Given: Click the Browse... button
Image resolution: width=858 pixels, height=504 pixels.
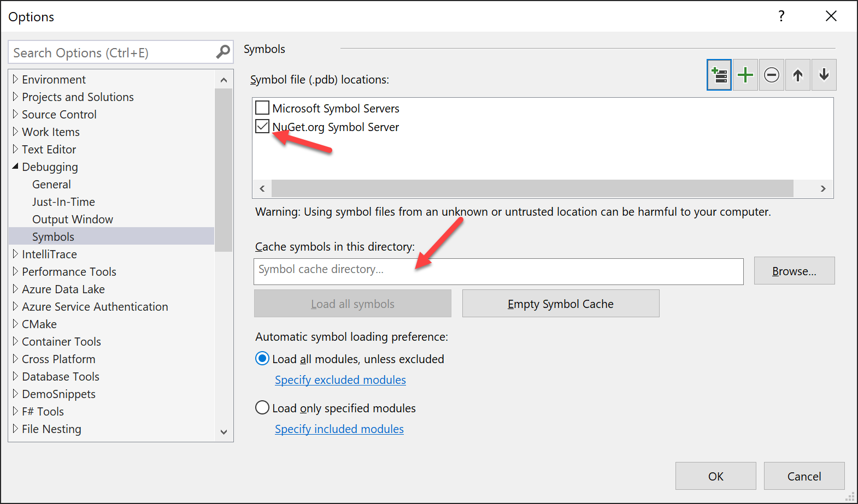Looking at the screenshot, I should click(794, 271).
